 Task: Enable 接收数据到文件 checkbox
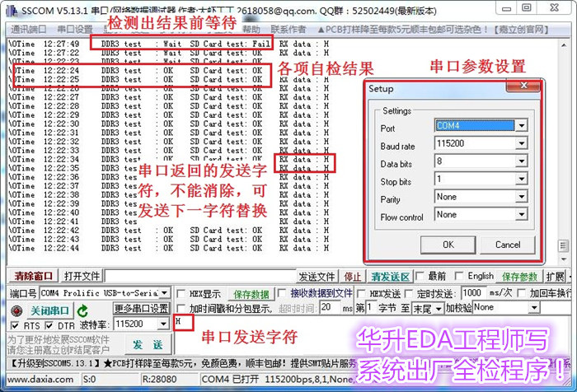pos(282,293)
